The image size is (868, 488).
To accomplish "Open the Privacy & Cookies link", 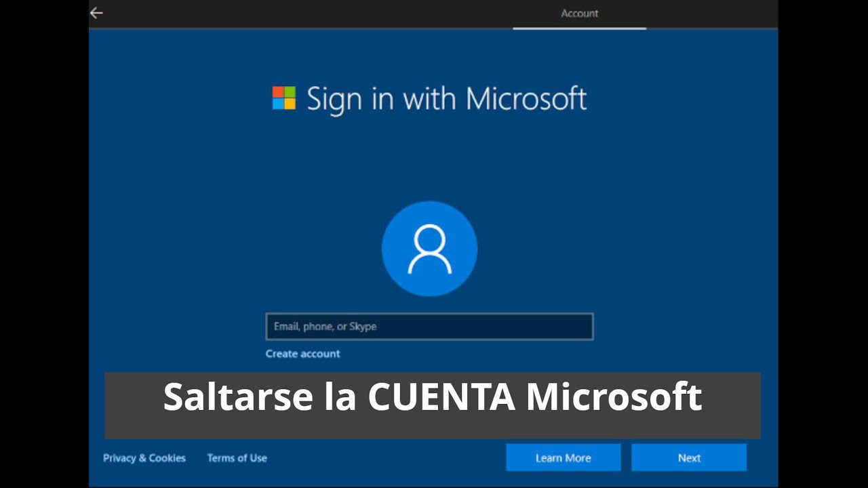I will coord(144,458).
